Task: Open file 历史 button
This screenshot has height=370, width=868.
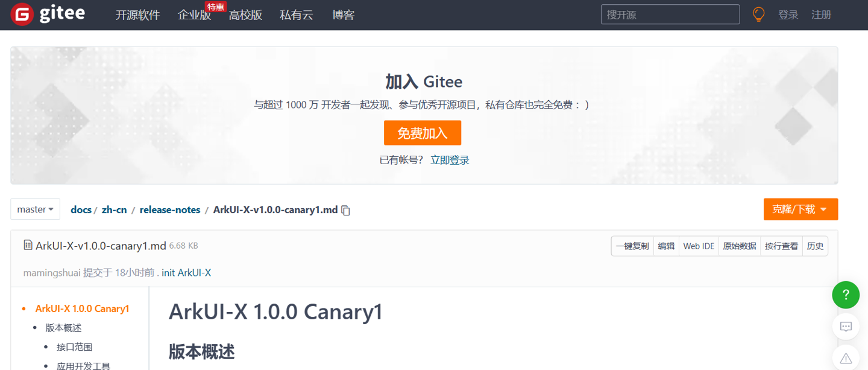Action: coord(815,246)
